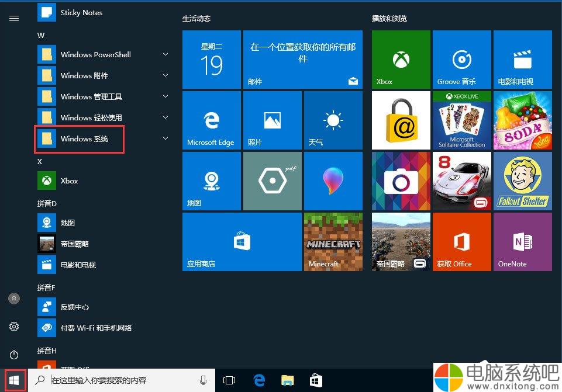Open the 照片 photos tile

coord(273,120)
